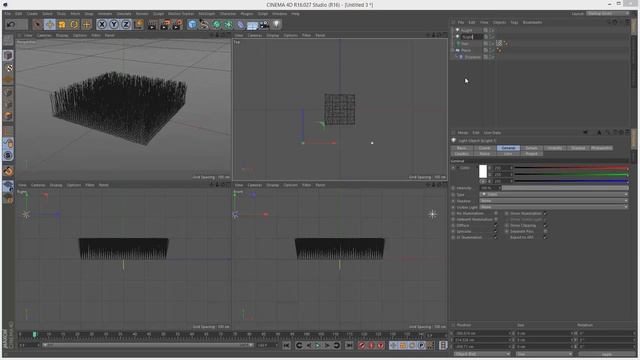Open the MoGraph menu
The height and width of the screenshot is (360, 640).
click(207, 13)
